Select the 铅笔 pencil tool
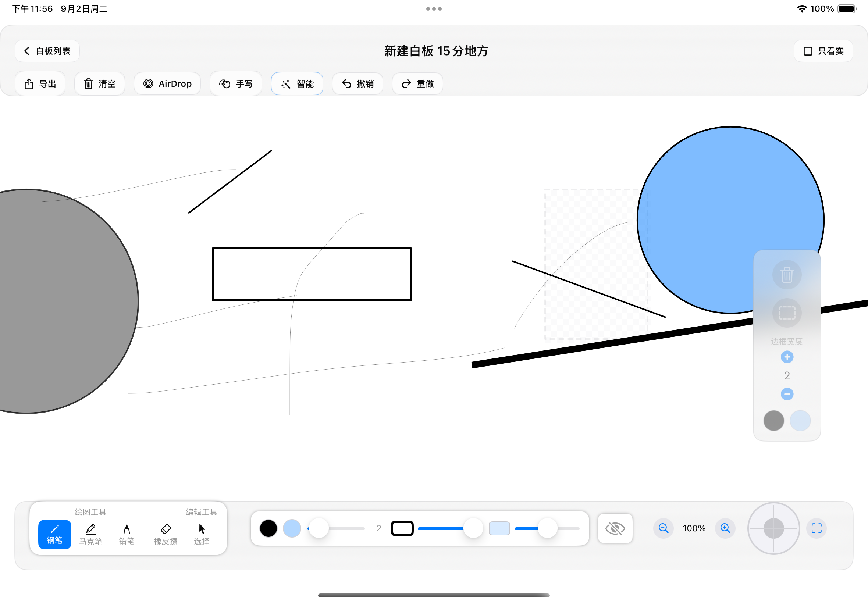Image resolution: width=868 pixels, height=603 pixels. (127, 534)
